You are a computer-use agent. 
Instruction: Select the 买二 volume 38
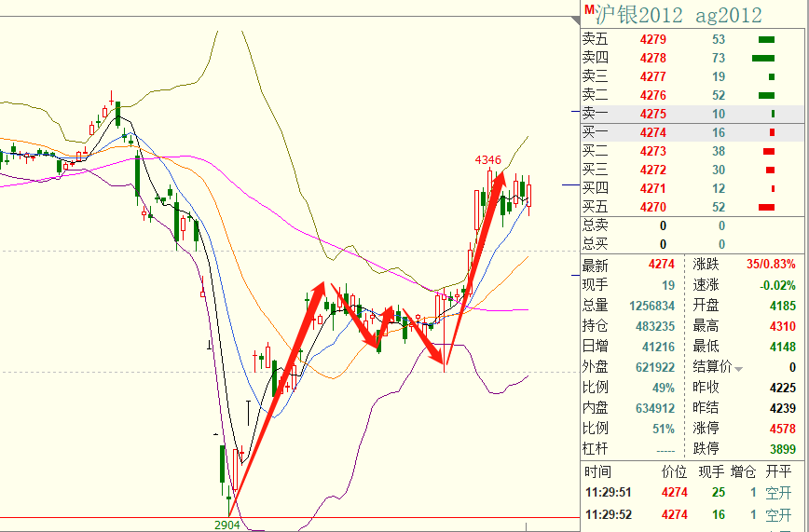pyautogui.click(x=719, y=151)
